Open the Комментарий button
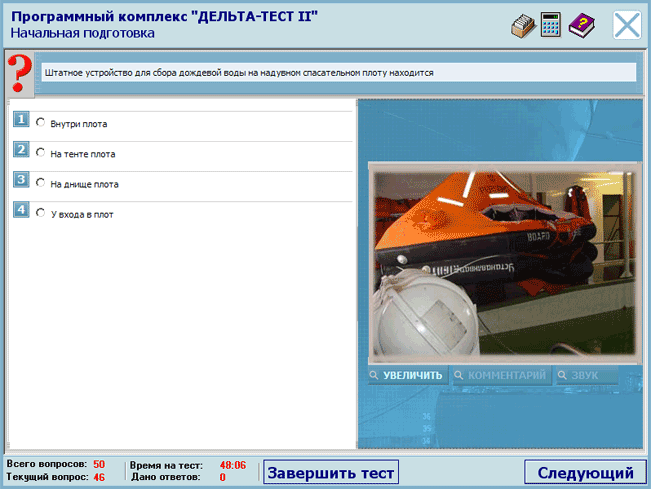 tap(502, 375)
